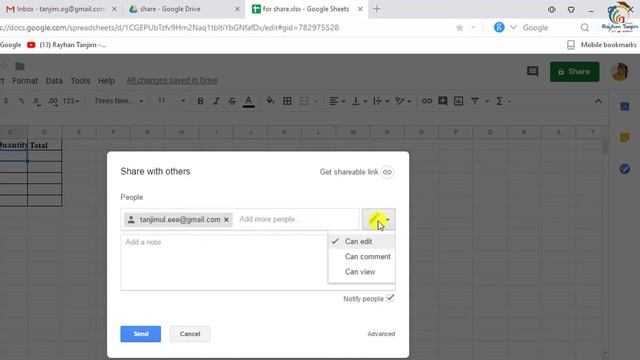The height and width of the screenshot is (360, 640).
Task: Open the Tasks side panel icon
Action: click(x=624, y=169)
